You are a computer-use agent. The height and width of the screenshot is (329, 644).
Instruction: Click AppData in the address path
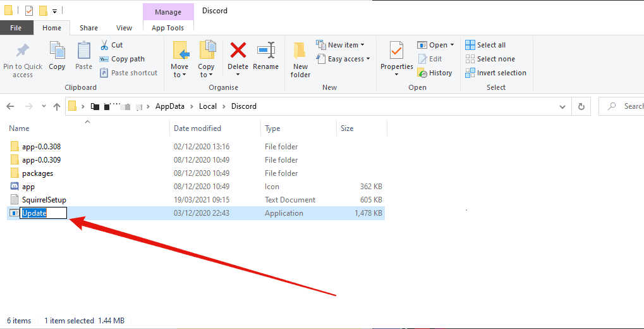pyautogui.click(x=169, y=106)
